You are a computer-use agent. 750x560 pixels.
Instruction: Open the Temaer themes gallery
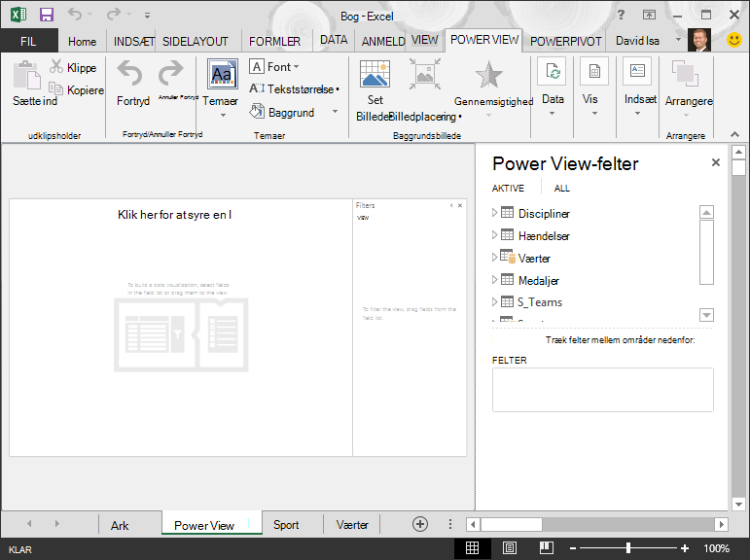coord(223,74)
